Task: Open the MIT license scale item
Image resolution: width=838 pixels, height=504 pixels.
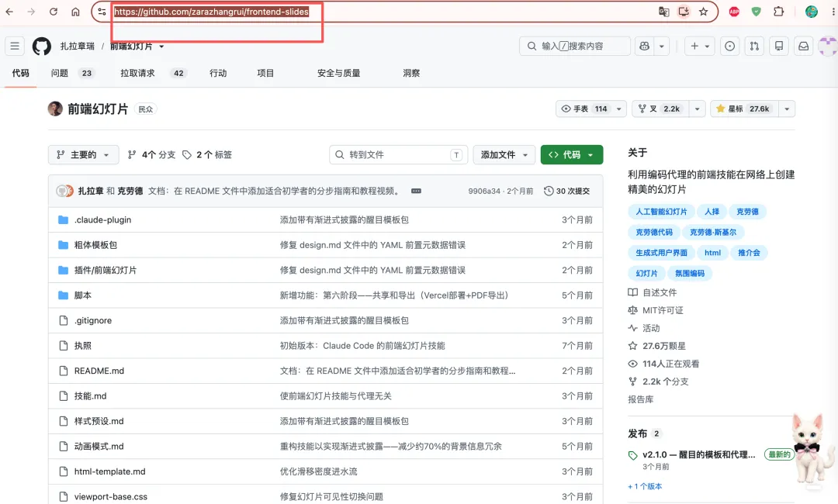Action: (656, 310)
